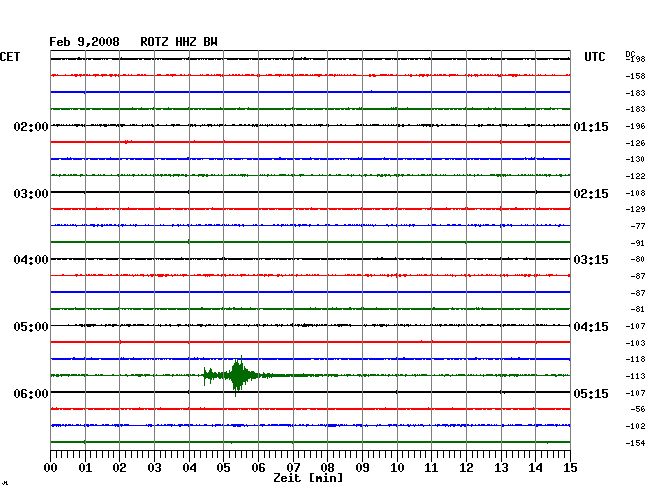Select minute tick label 13

pyautogui.click(x=501, y=468)
